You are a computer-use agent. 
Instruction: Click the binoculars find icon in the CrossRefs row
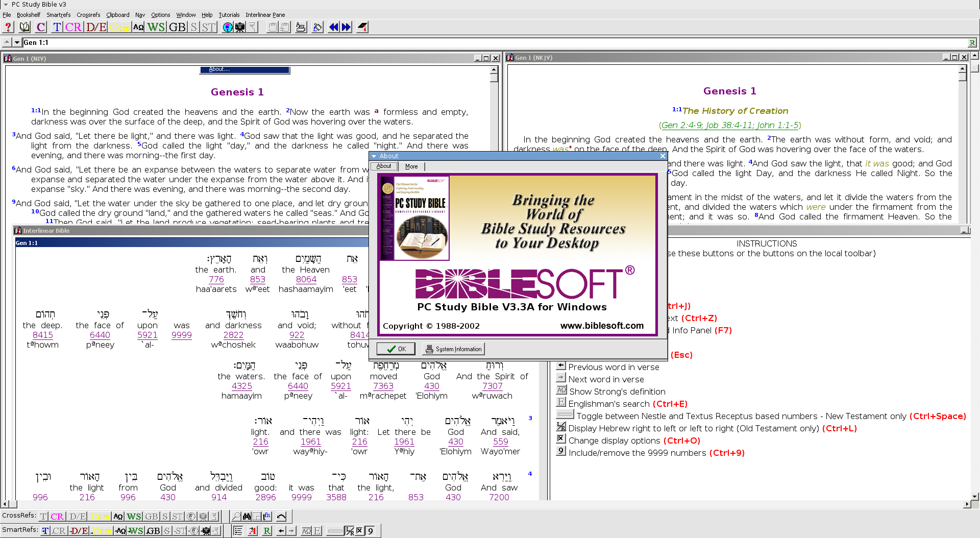click(247, 516)
